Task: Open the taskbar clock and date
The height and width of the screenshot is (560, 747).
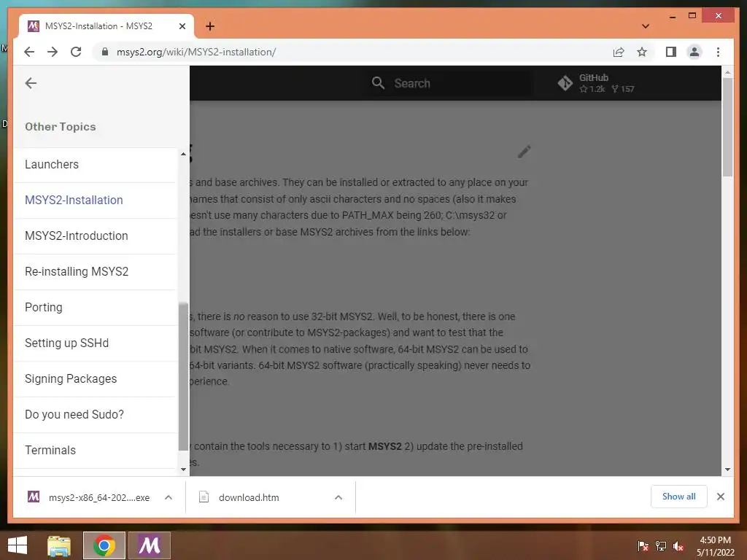Action: [x=715, y=546]
